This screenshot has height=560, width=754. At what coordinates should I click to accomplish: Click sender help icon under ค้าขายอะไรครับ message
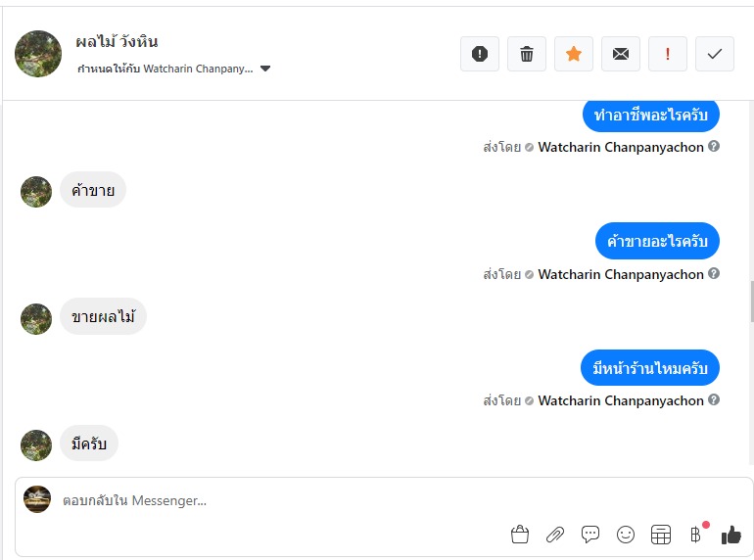(x=714, y=273)
